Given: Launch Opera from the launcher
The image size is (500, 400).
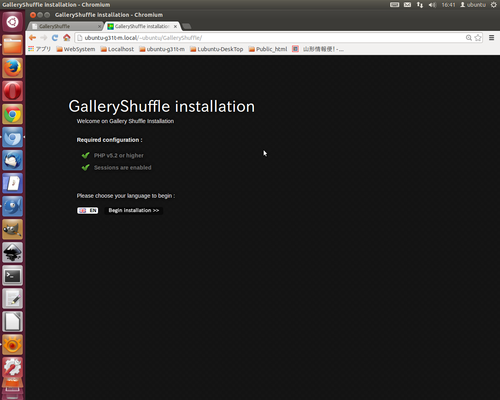Looking at the screenshot, I should click(x=13, y=91).
